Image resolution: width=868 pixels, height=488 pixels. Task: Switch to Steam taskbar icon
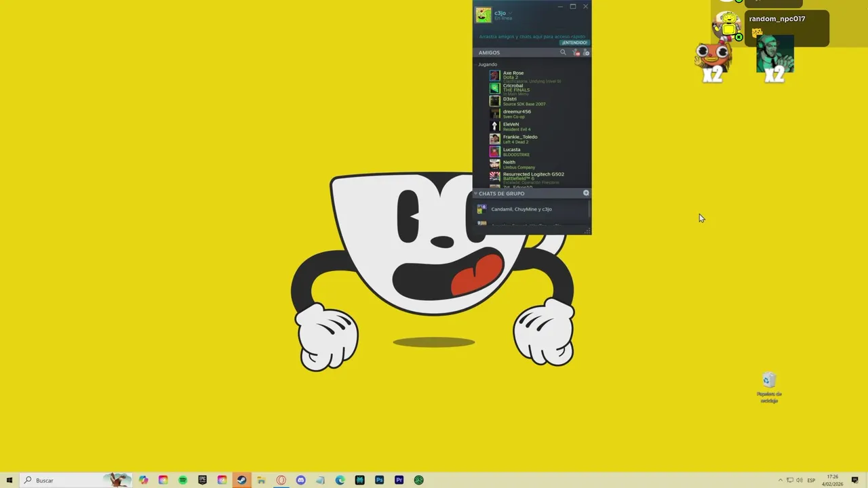(x=241, y=480)
